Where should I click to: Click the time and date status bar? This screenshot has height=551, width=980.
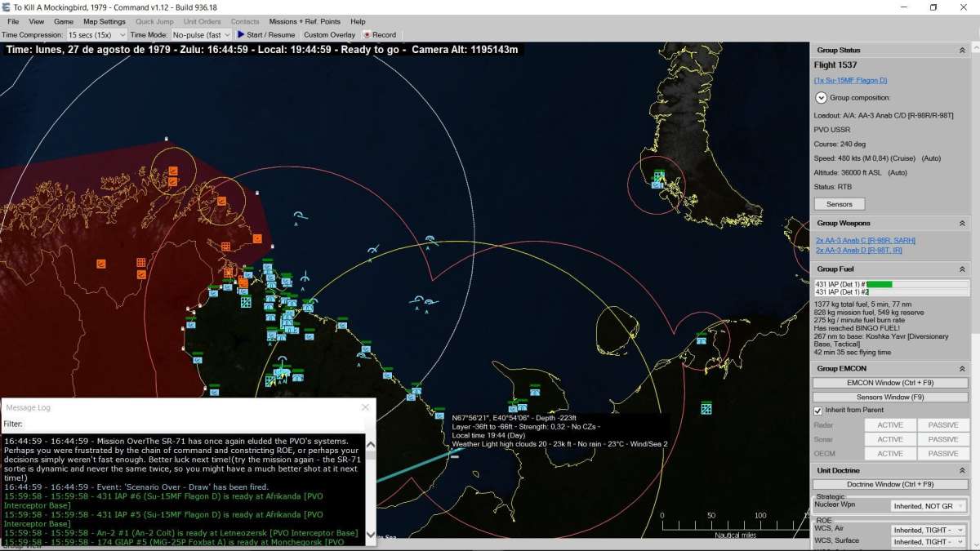point(261,49)
